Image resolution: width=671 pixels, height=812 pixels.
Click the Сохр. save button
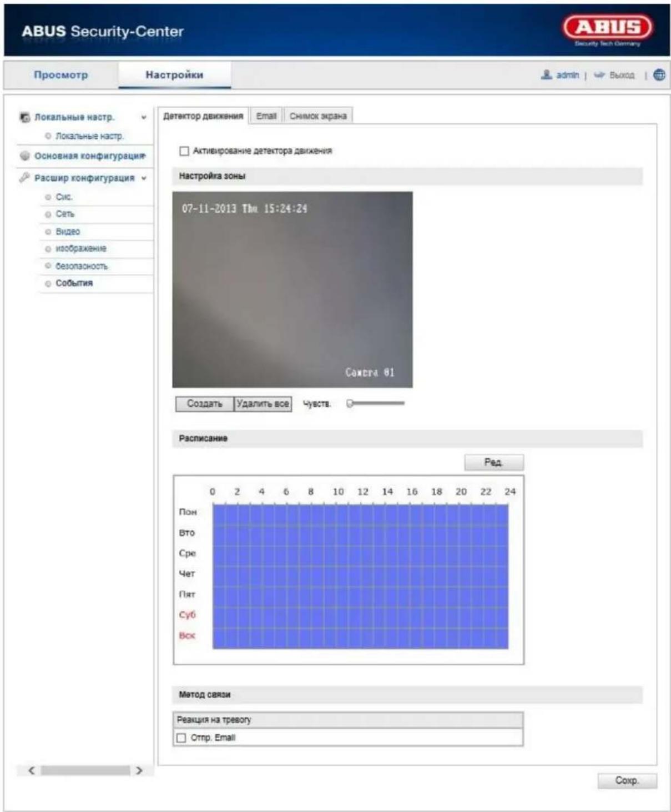[x=627, y=780]
